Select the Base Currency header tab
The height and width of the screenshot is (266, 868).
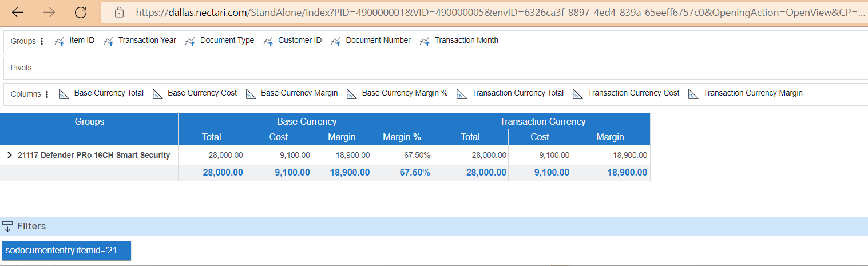(306, 121)
